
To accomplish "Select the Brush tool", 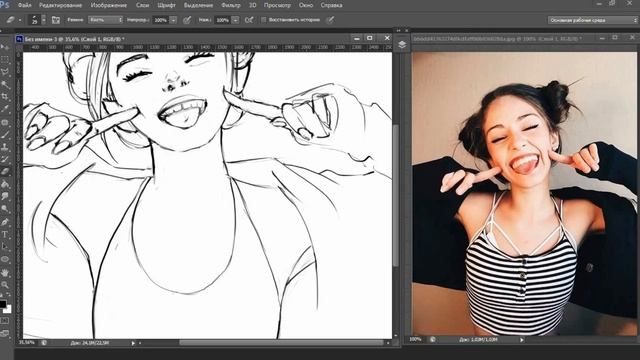I will click(5, 134).
